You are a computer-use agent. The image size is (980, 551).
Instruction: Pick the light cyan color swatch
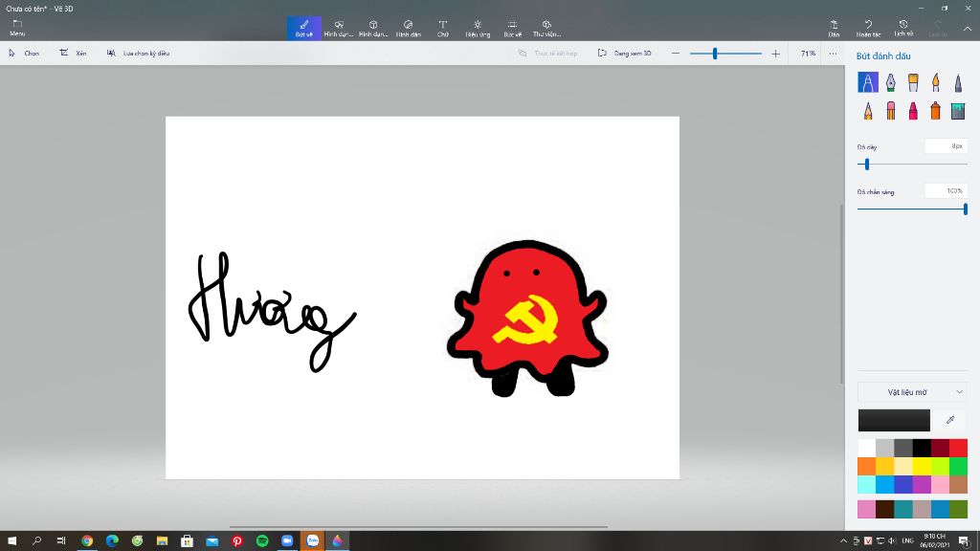pos(866,484)
